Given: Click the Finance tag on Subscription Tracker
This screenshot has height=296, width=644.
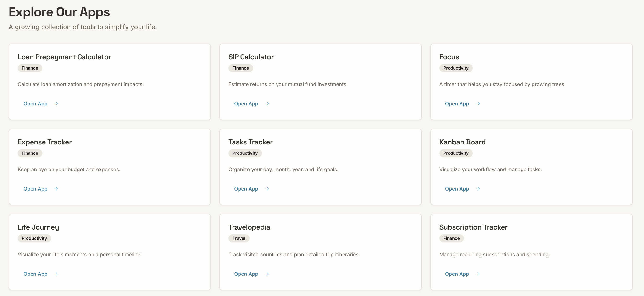Looking at the screenshot, I should point(451,238).
